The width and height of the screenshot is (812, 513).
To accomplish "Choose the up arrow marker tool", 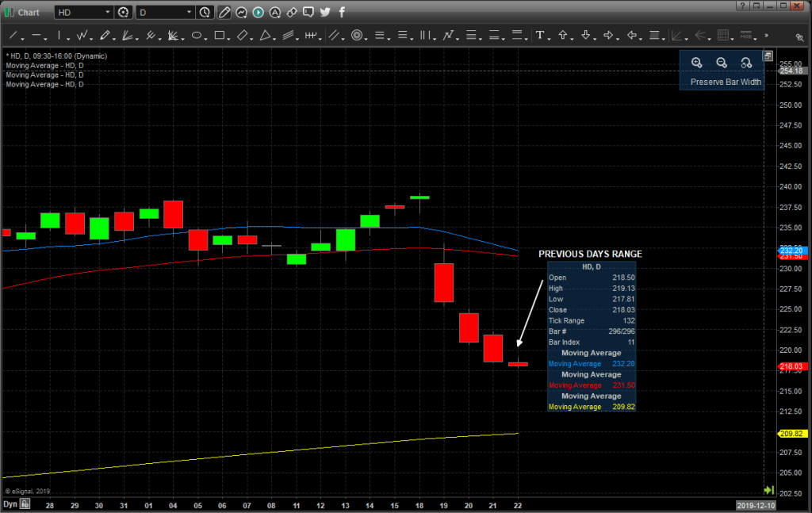I will (x=563, y=36).
